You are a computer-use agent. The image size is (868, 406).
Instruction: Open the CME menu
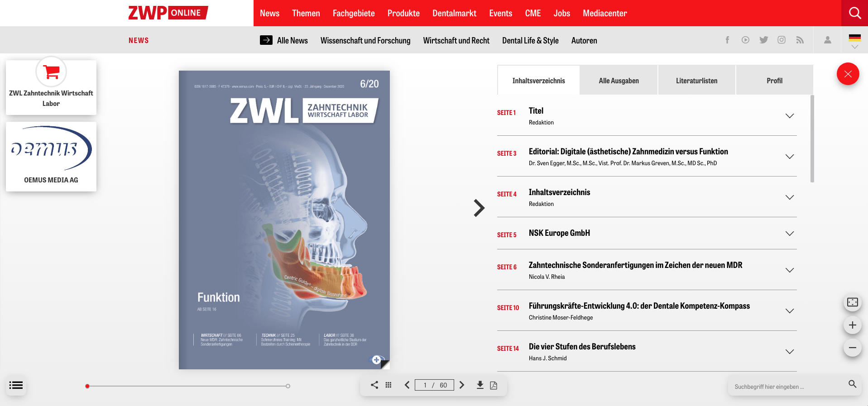click(533, 13)
